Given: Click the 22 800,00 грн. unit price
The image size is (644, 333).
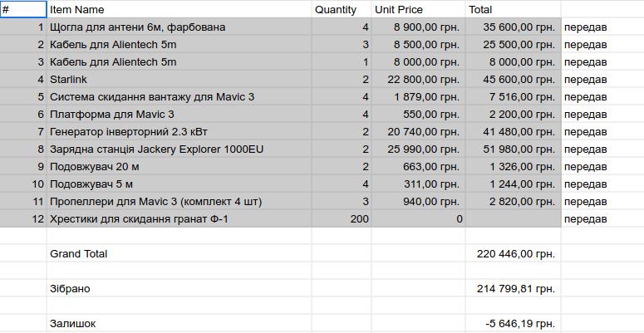Looking at the screenshot, I should pos(417,80).
